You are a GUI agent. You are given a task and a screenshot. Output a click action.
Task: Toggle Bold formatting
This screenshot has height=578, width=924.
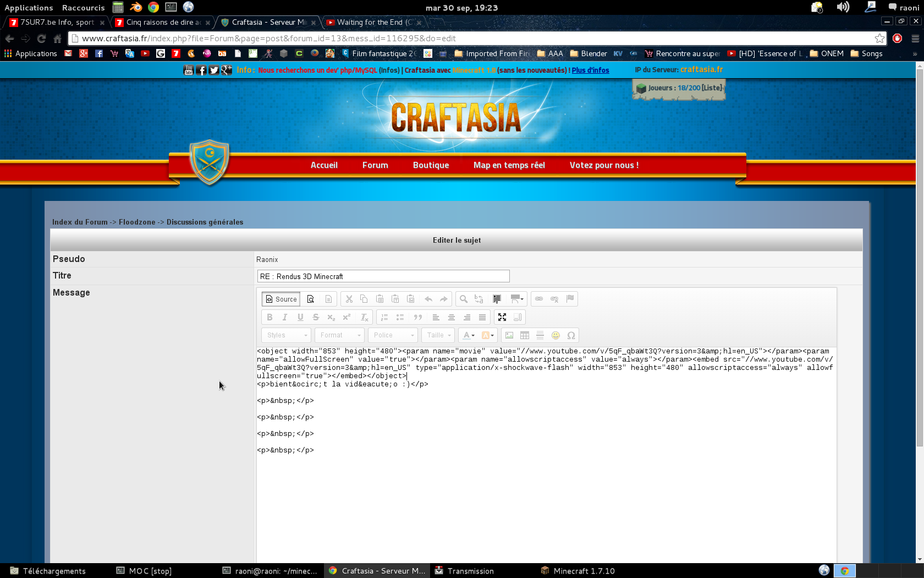click(x=269, y=317)
